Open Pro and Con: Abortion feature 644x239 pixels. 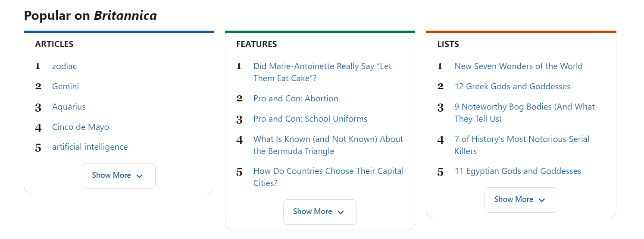(296, 99)
